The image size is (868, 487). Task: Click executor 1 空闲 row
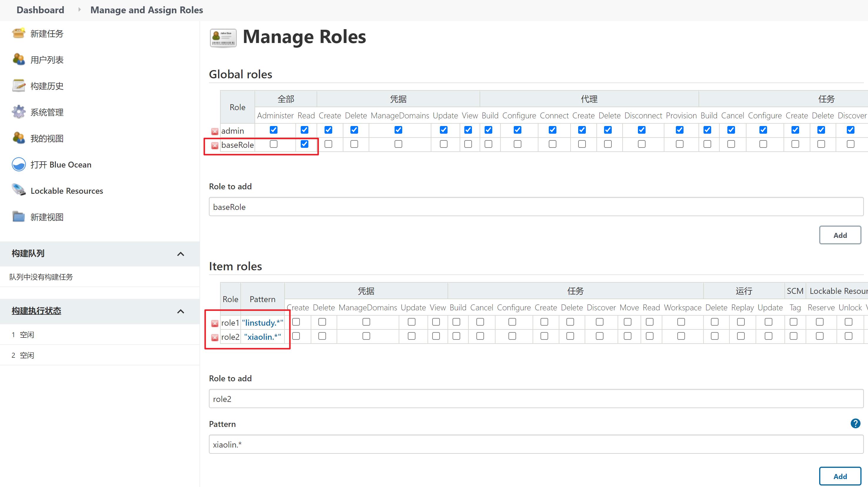tap(100, 334)
